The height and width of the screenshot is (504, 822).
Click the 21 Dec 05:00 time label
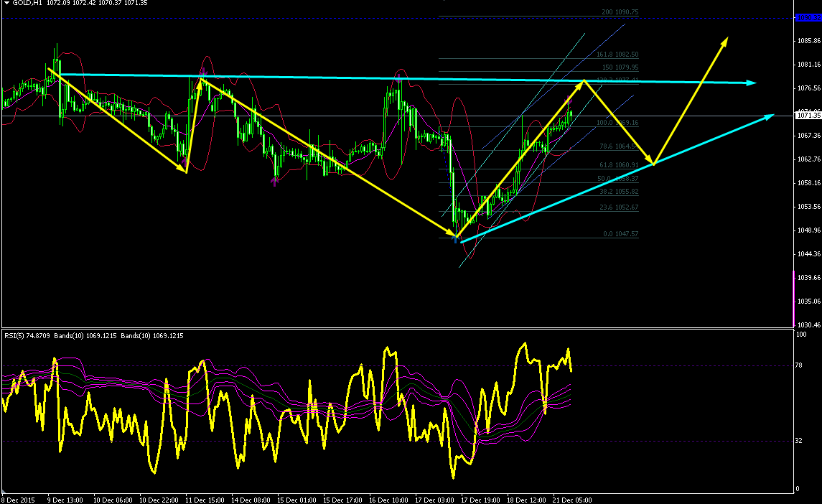pos(572,500)
